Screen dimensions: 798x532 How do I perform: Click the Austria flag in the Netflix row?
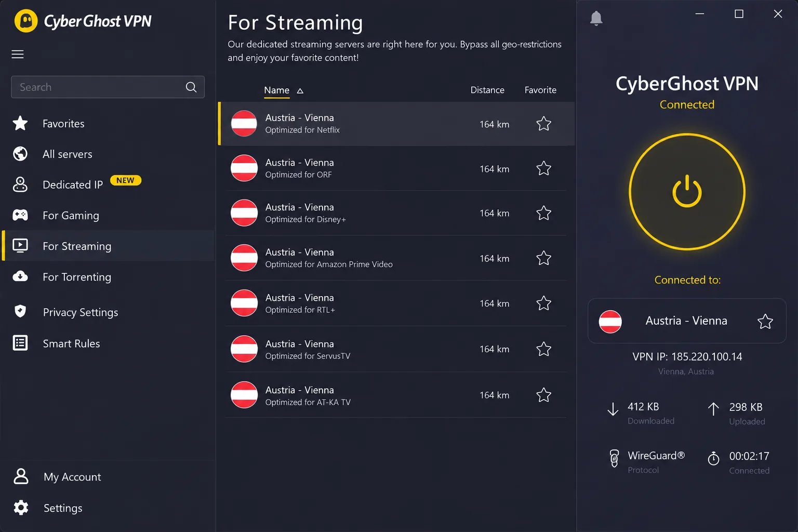(244, 124)
